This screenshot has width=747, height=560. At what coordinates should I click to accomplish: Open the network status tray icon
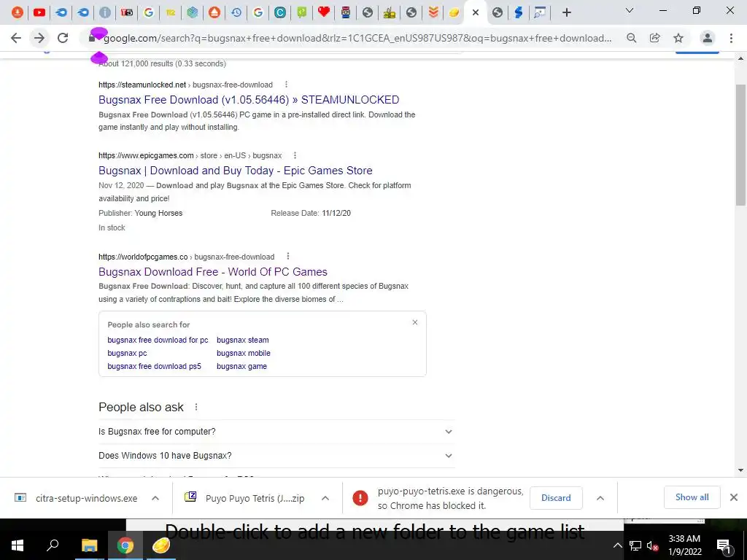635,545
